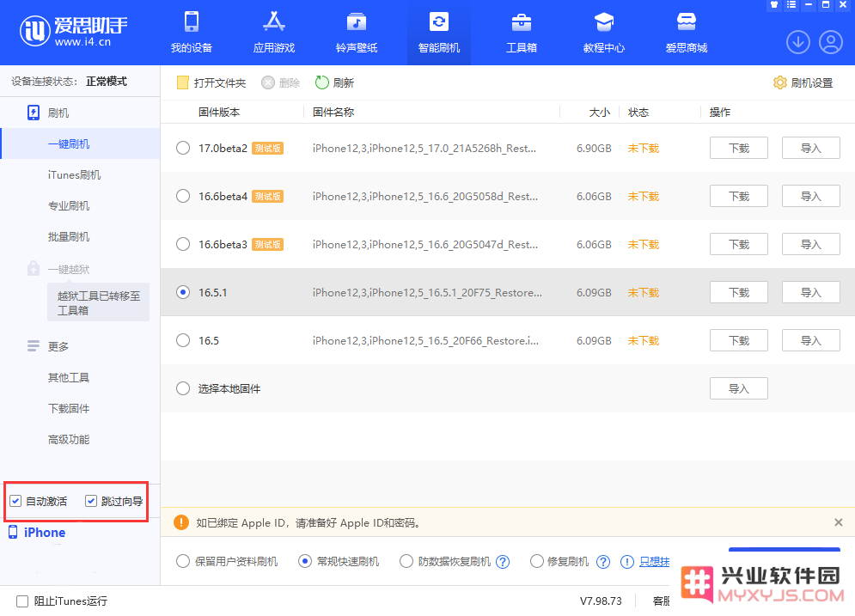
Task: Click 打开文件夹 open folder
Action: [x=211, y=82]
